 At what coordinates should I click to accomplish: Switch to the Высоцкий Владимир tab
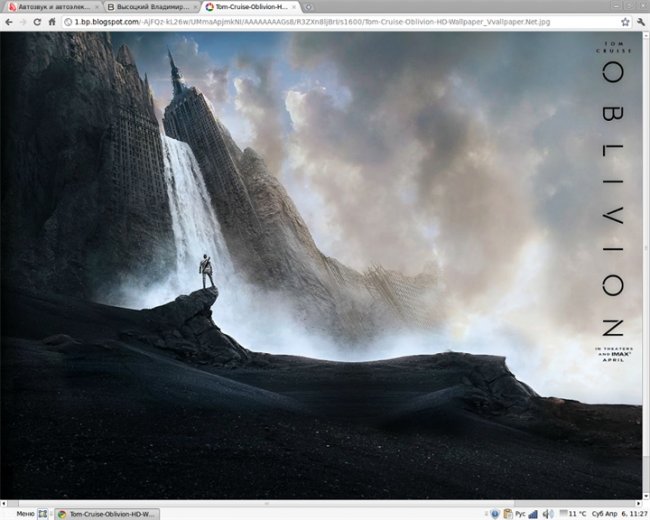[x=146, y=7]
